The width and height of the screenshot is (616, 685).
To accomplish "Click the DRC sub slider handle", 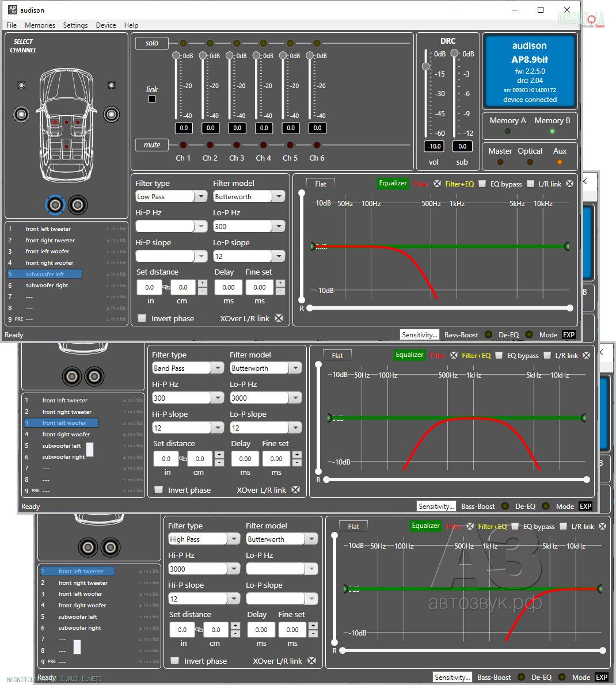I will click(455, 54).
